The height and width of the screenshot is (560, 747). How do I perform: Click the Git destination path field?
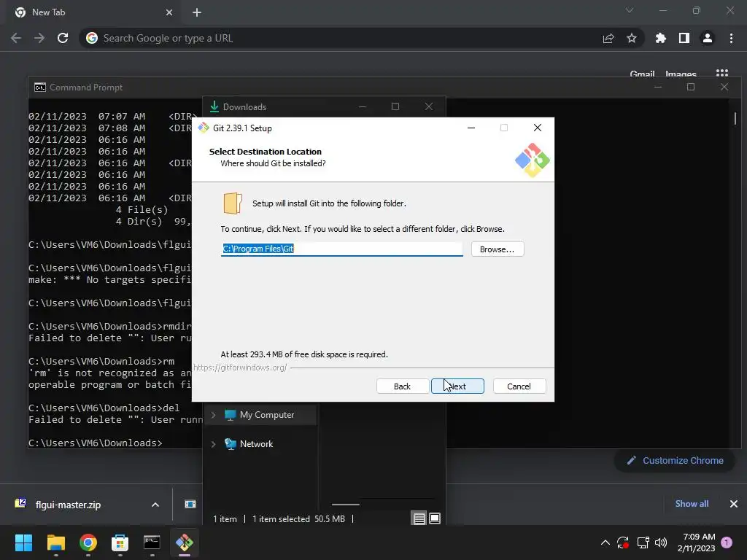[x=341, y=249]
